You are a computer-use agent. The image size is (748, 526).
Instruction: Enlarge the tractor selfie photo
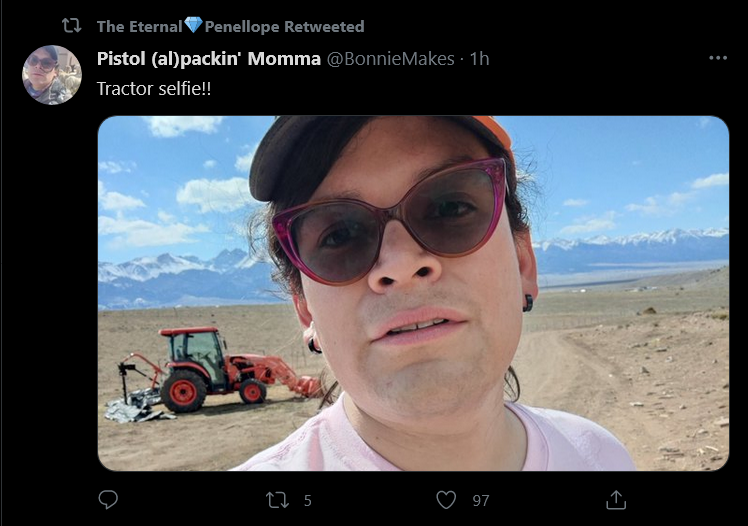coord(413,293)
